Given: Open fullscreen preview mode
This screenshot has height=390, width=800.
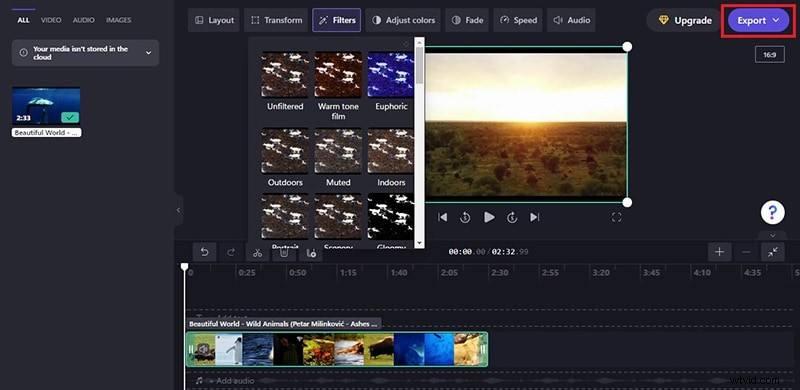Looking at the screenshot, I should click(x=616, y=217).
